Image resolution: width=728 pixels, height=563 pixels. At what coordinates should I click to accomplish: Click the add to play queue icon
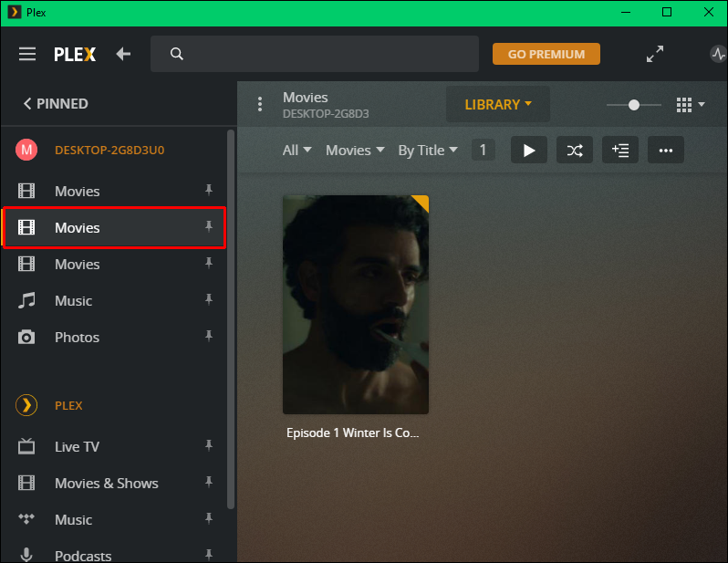click(x=620, y=151)
